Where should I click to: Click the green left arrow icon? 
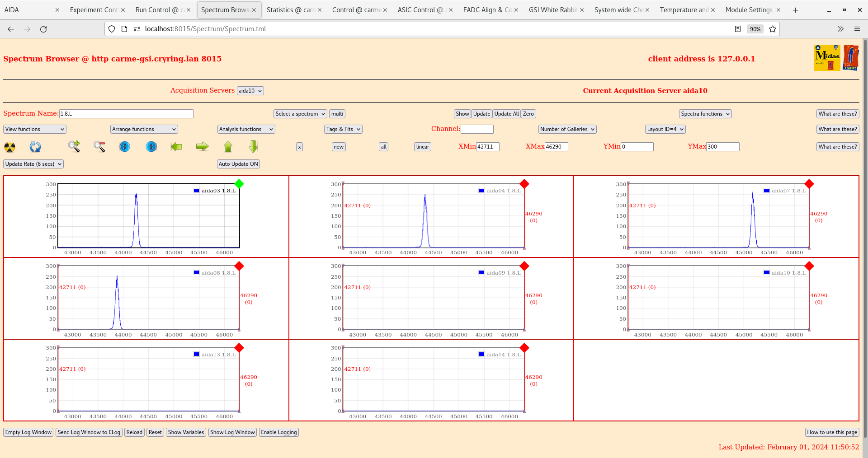point(176,147)
